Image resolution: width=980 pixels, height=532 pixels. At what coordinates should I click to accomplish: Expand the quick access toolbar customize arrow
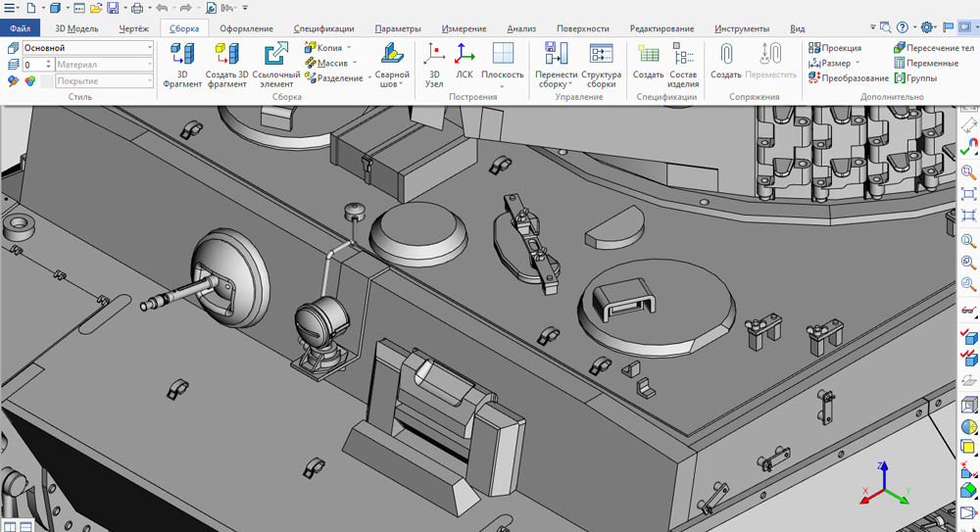[245, 8]
